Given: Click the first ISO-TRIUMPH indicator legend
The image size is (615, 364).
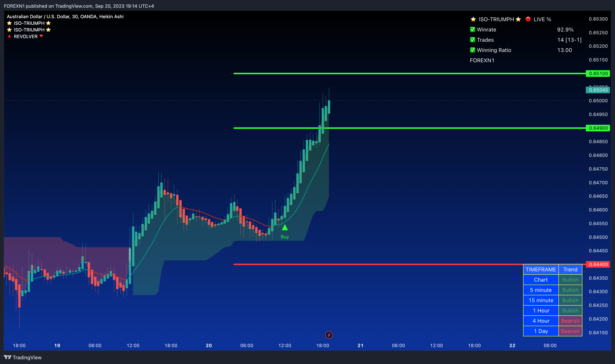Looking at the screenshot, I should coord(29,23).
